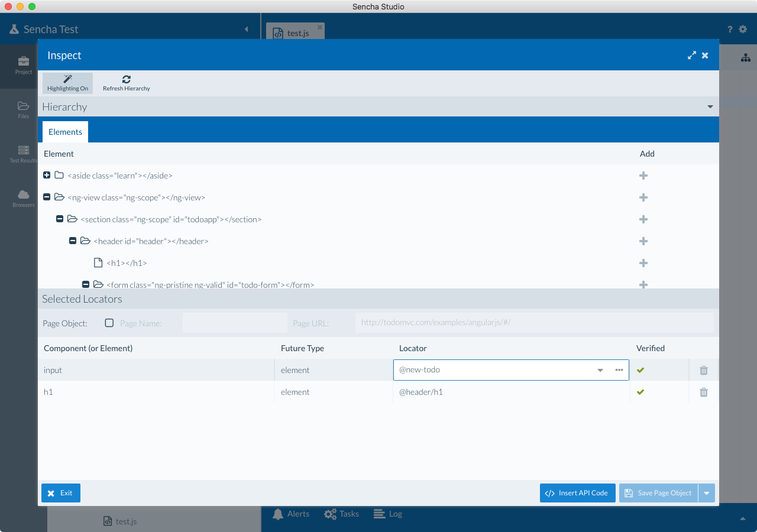Click Save Page Object button
This screenshot has height=532, width=757.
[658, 493]
